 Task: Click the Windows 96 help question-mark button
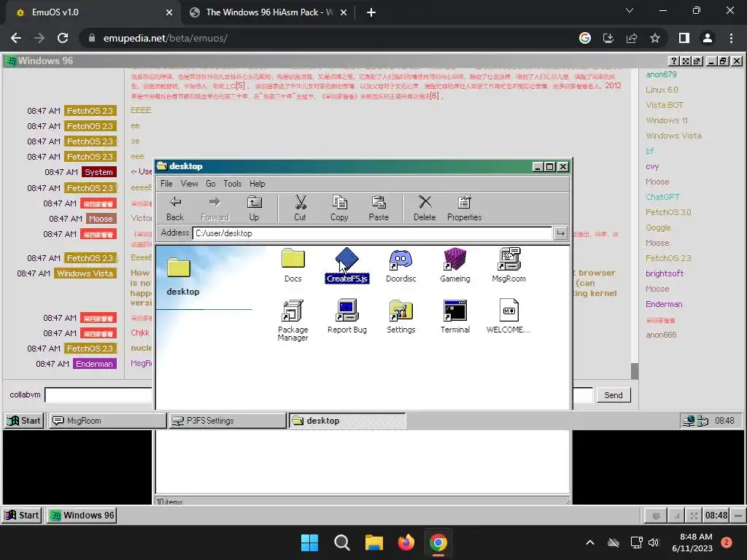(x=673, y=61)
